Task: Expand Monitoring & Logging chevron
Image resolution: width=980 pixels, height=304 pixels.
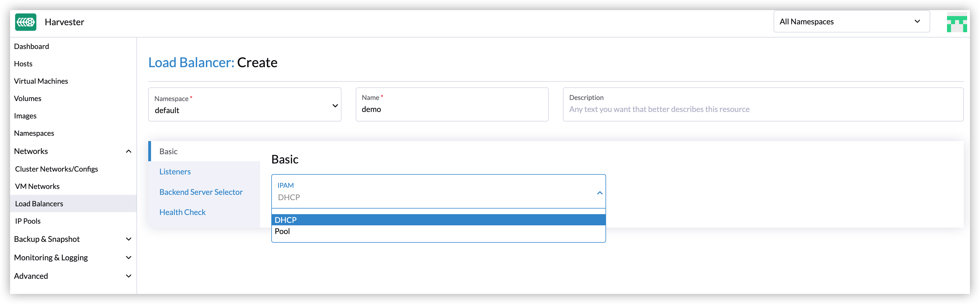Action: click(x=129, y=258)
